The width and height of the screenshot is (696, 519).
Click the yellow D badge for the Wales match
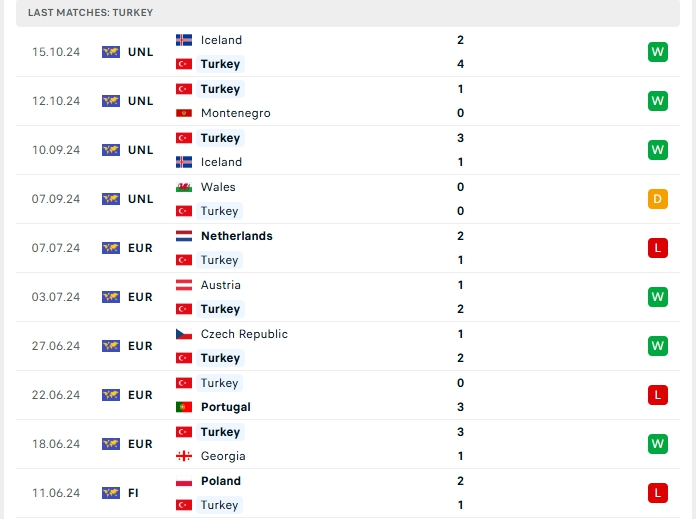(657, 199)
